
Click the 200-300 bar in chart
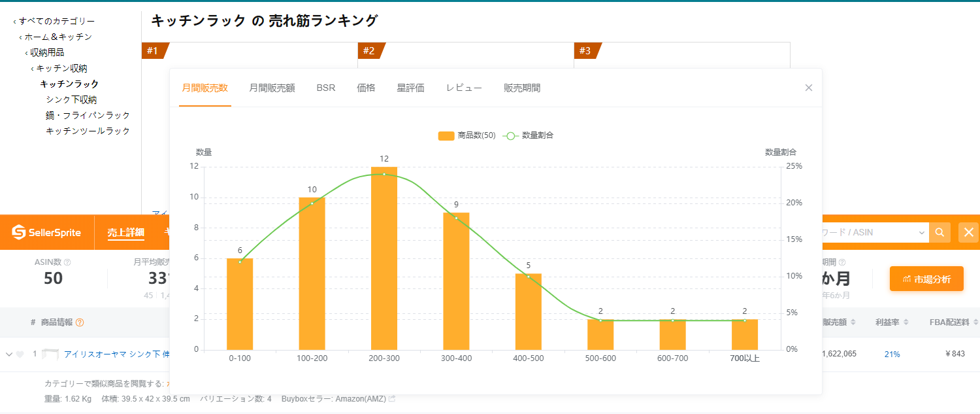click(x=384, y=258)
